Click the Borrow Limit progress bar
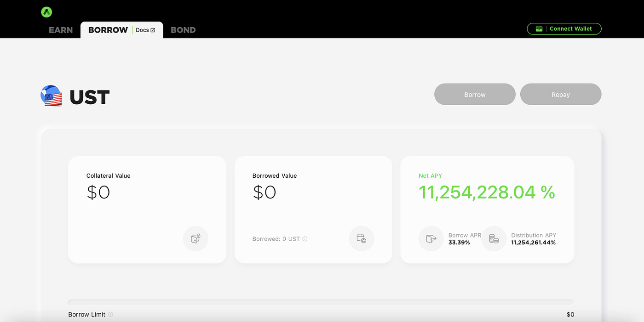The image size is (644, 322). [321, 302]
